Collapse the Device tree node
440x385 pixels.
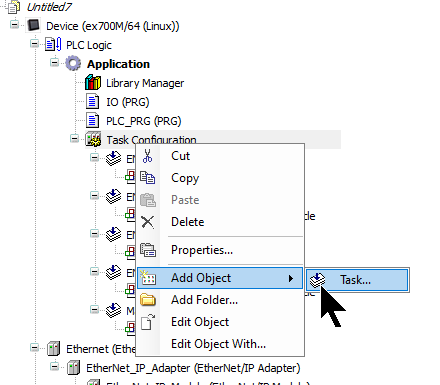[x=14, y=24]
